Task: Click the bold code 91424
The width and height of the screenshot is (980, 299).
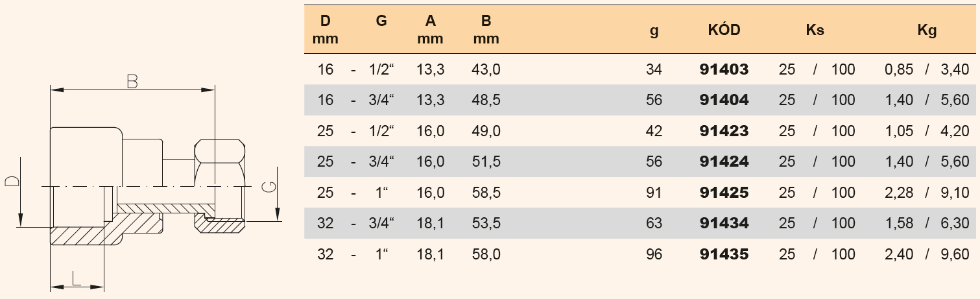Action: tap(724, 161)
